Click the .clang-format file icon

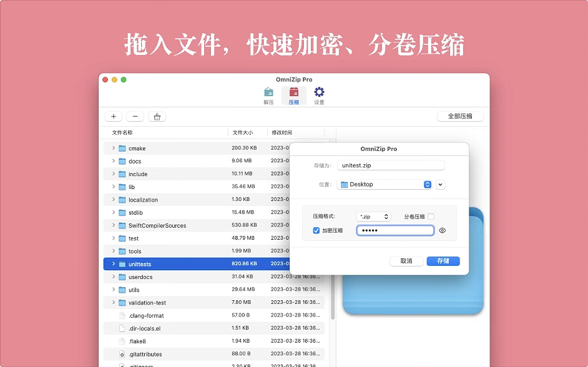pyautogui.click(x=122, y=316)
